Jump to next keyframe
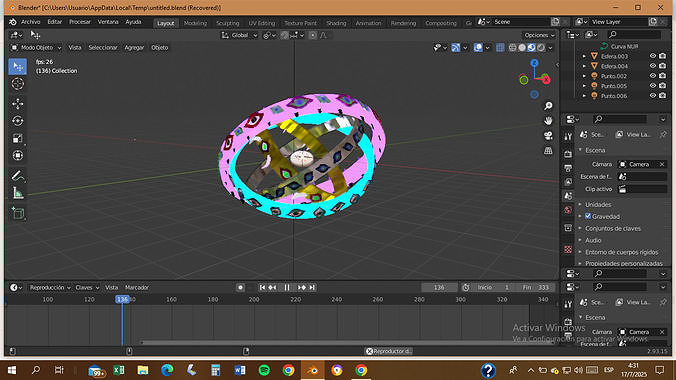Screen dimensions: 676x380 tap(302, 287)
